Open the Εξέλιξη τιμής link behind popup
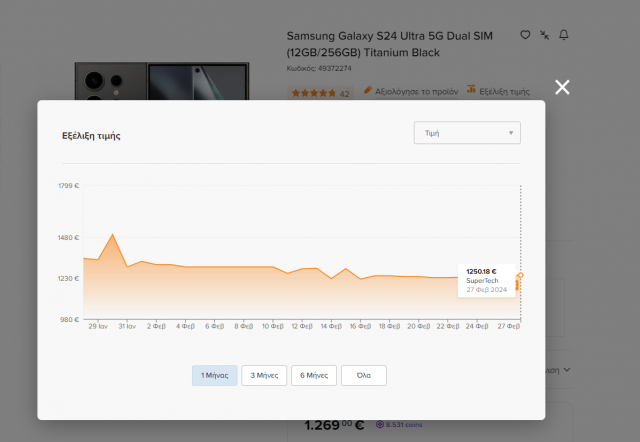This screenshot has height=442, width=640. pos(504,91)
